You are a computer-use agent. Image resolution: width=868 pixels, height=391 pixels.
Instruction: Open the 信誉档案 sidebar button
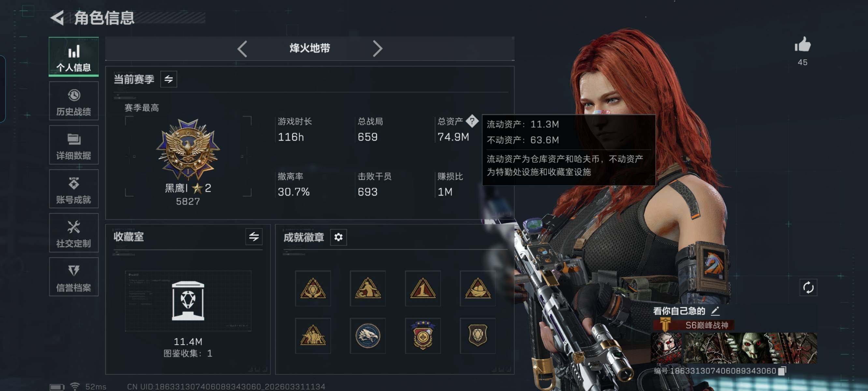tap(74, 277)
